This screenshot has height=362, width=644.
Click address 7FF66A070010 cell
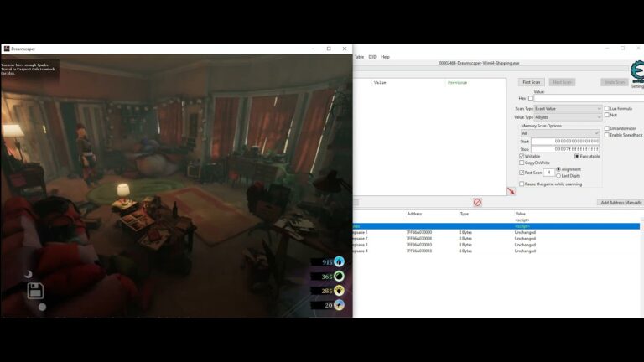tap(419, 245)
